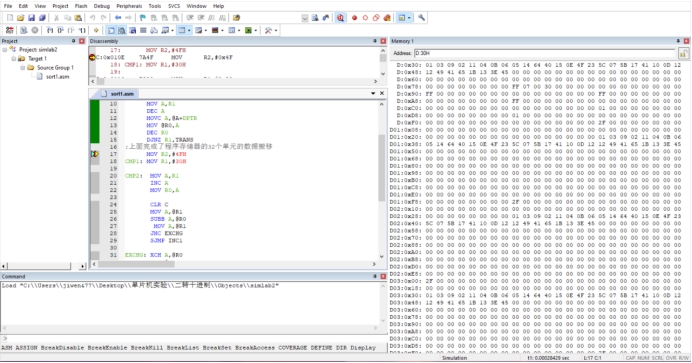
Task: Open a file using the folder icon
Action: (20, 18)
